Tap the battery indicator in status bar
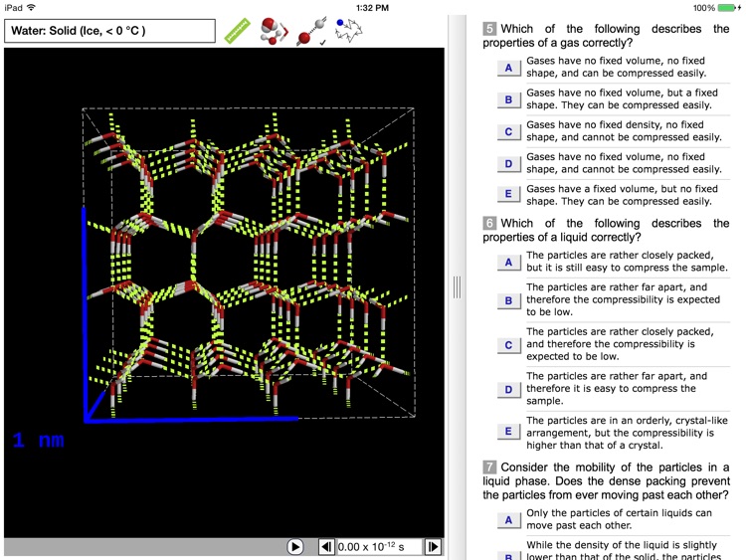746x560 pixels. (728, 8)
